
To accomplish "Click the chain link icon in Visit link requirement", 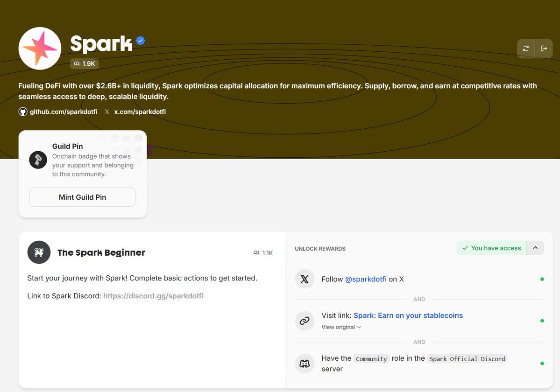I will point(305,321).
